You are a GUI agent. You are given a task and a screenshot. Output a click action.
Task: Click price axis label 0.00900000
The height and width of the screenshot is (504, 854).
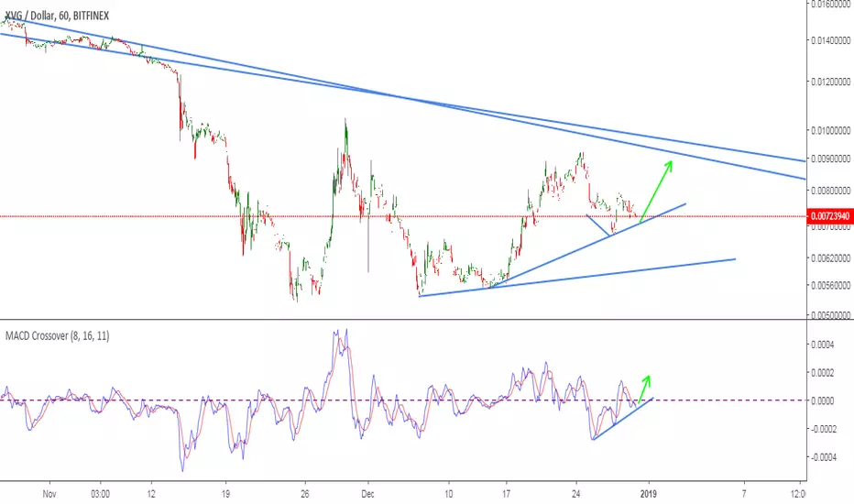[x=830, y=159]
